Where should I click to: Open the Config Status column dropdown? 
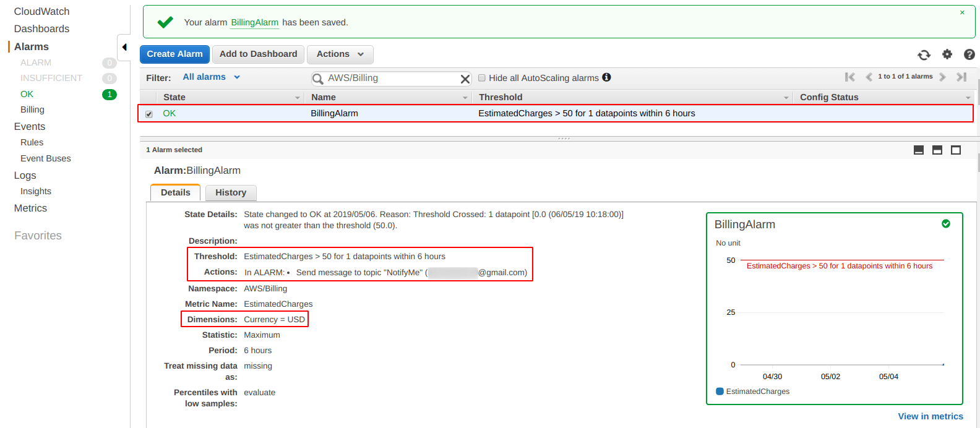(968, 98)
